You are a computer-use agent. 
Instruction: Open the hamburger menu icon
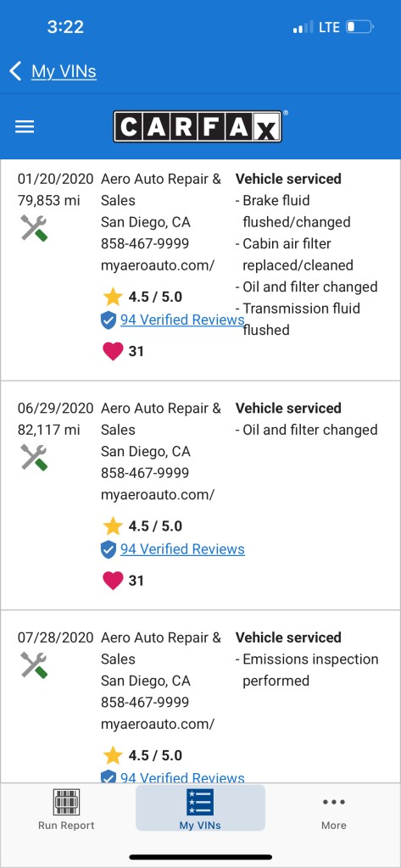coord(25,127)
